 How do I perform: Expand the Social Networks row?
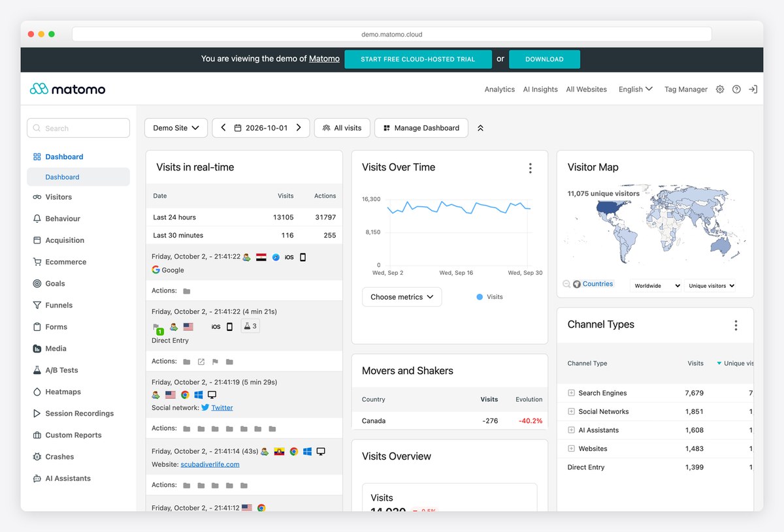pos(571,412)
